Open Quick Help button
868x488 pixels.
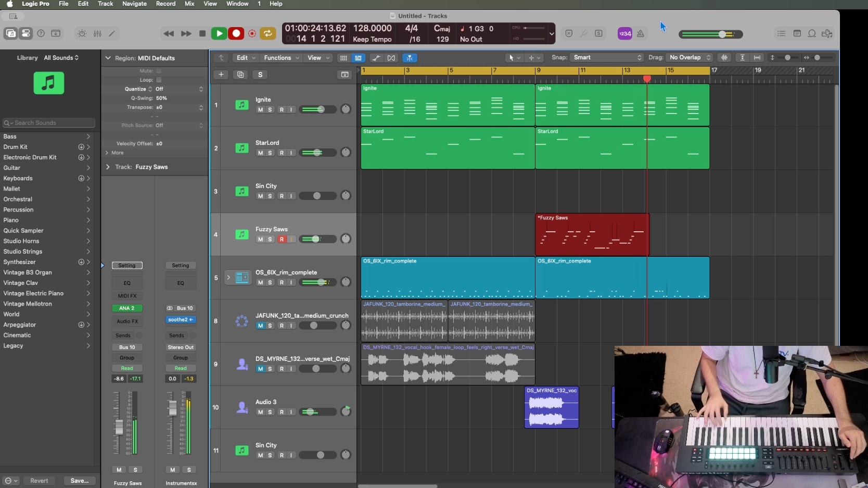(x=41, y=33)
